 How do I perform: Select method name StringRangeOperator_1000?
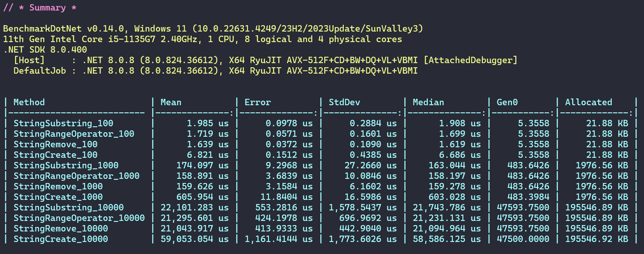(x=77, y=176)
